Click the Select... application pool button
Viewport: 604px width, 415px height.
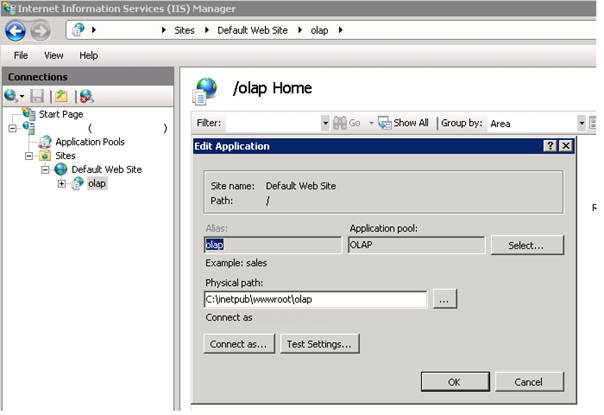click(527, 245)
